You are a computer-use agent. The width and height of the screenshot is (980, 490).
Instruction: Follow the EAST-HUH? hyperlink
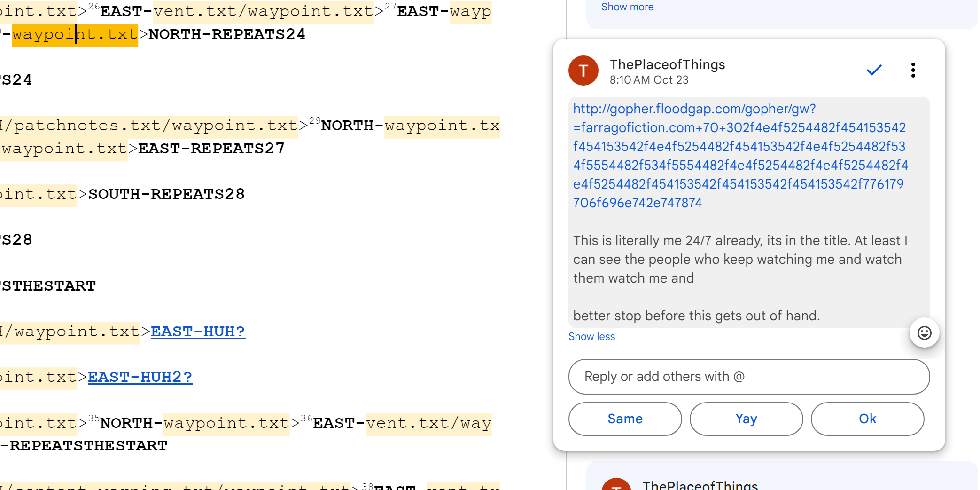pyautogui.click(x=198, y=332)
